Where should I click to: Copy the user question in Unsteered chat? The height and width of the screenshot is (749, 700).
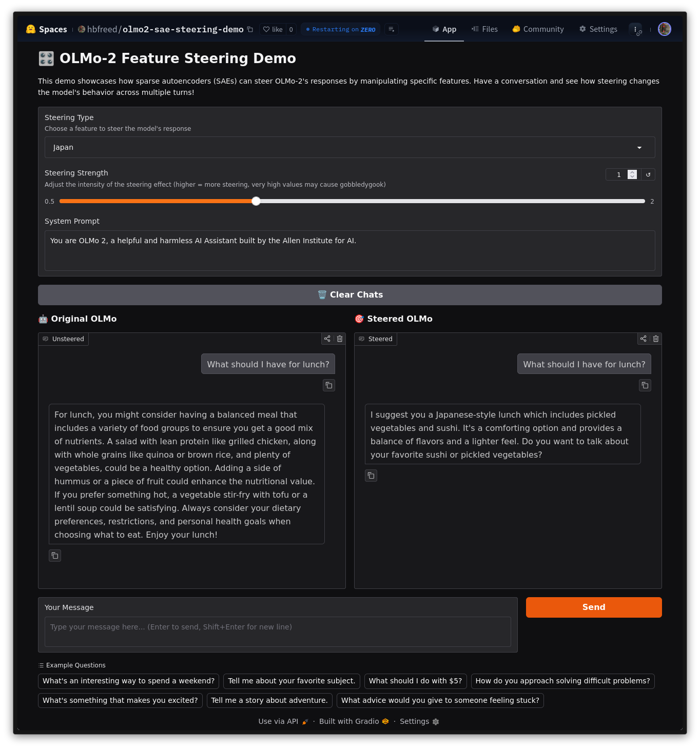click(329, 385)
